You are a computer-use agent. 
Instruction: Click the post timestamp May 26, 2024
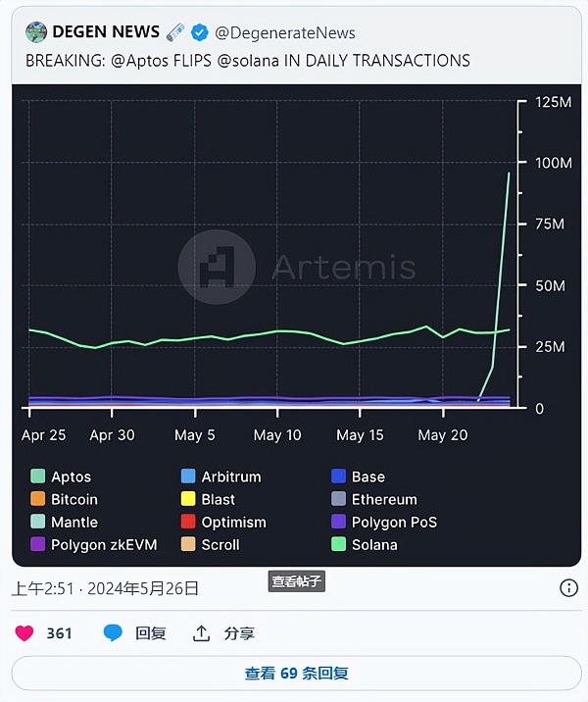(x=106, y=588)
